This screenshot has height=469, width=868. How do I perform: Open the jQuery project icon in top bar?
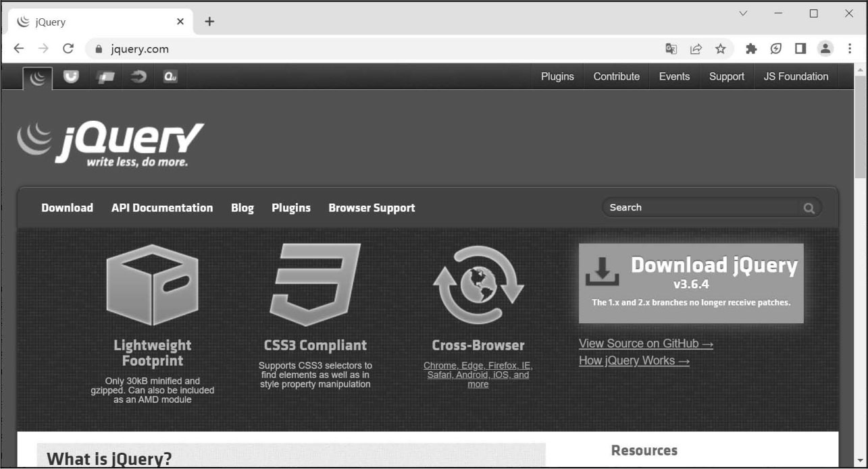pyautogui.click(x=37, y=78)
